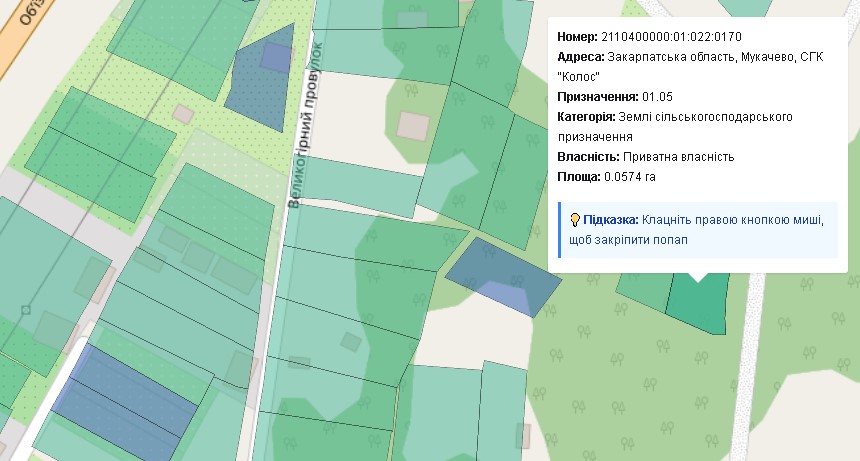Select the blue parcels at bottom left

pyautogui.click(x=130, y=395)
